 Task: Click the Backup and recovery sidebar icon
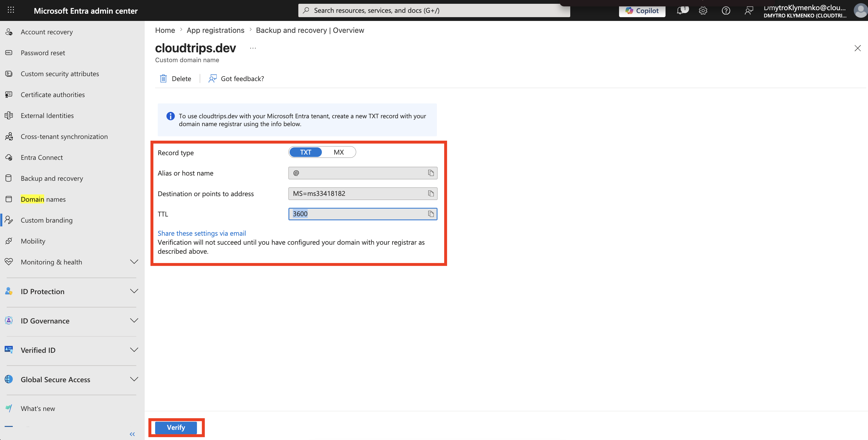click(x=9, y=178)
